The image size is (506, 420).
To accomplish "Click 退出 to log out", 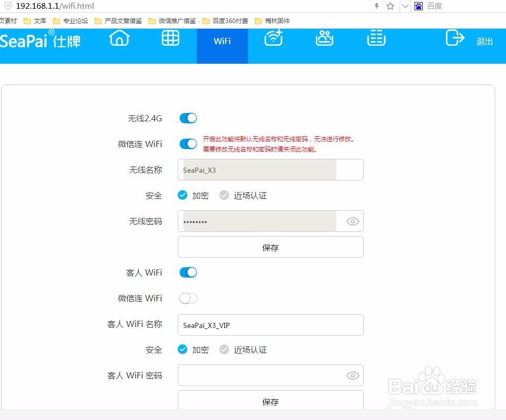I will click(x=484, y=41).
